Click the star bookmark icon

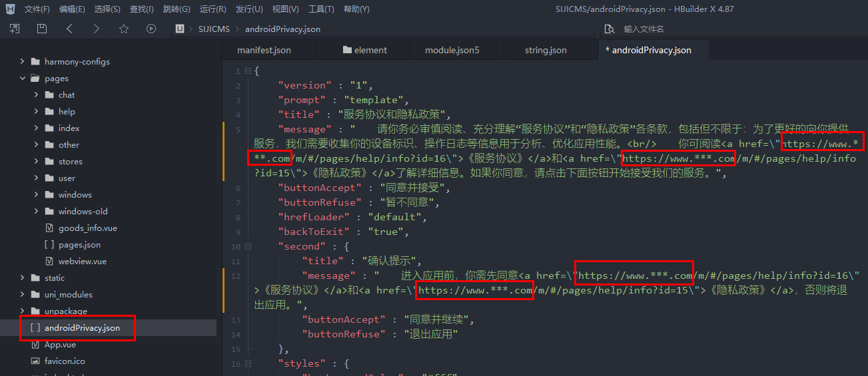pyautogui.click(x=124, y=29)
